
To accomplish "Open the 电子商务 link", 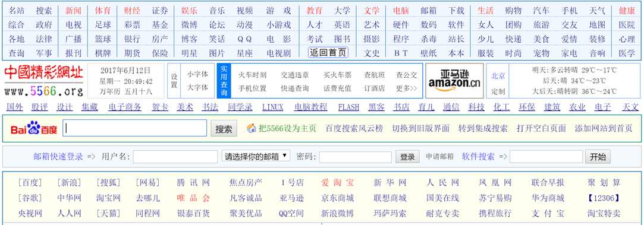I will pyautogui.click(x=125, y=107).
